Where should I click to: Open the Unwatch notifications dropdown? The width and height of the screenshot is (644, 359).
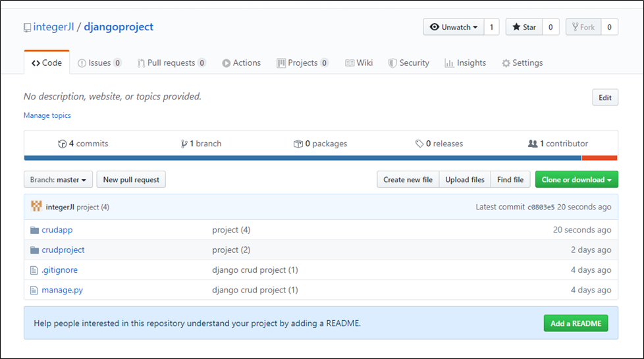click(x=454, y=27)
